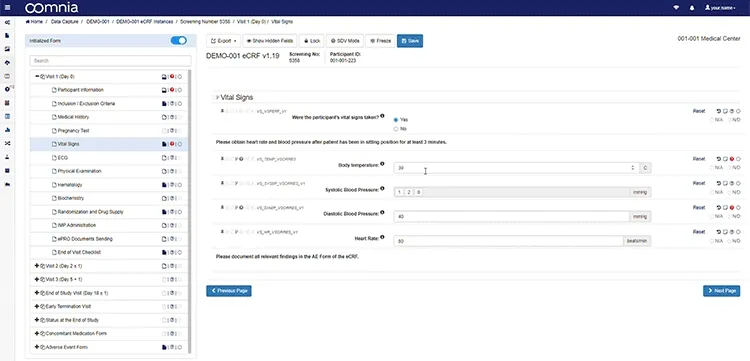Expand the Visit 3 node
Viewport: 750px width, 361px height.
37,279
